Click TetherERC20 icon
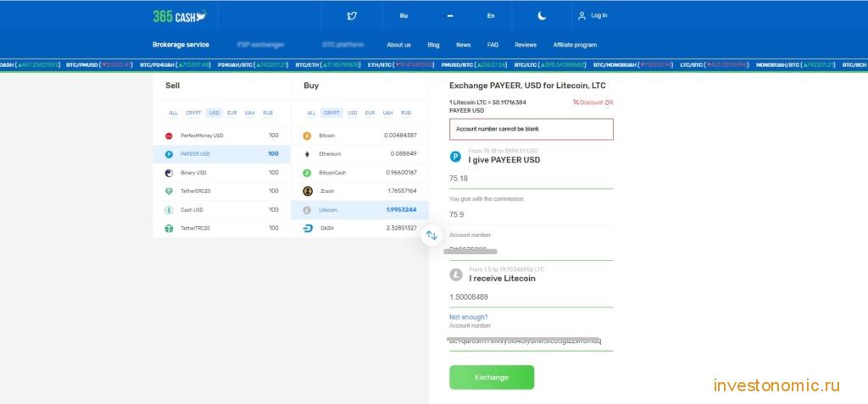The height and width of the screenshot is (404, 868). tap(169, 191)
